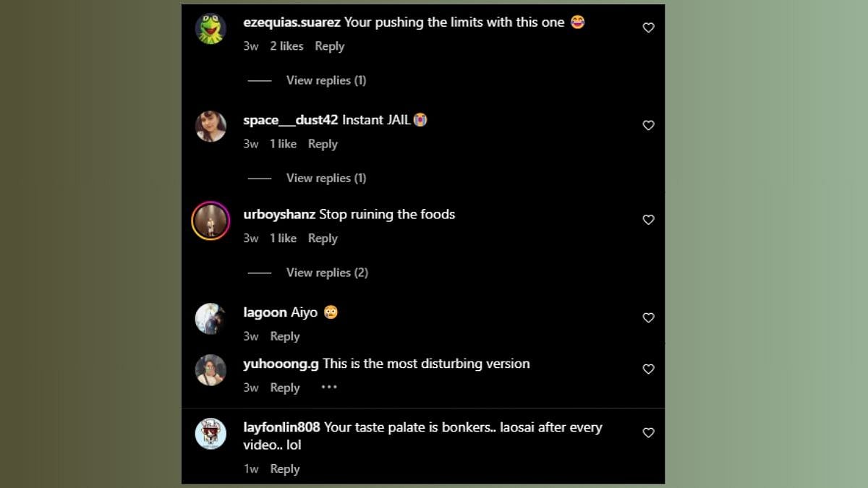Screen dimensions: 868x488
Task: Reply to lagoon's Aiyo comment
Action: point(285,336)
